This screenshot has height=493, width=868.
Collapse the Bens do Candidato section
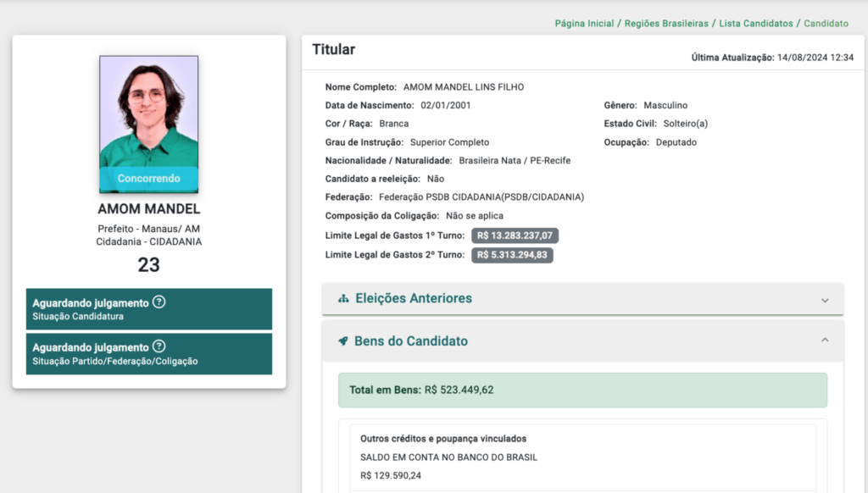pyautogui.click(x=583, y=341)
